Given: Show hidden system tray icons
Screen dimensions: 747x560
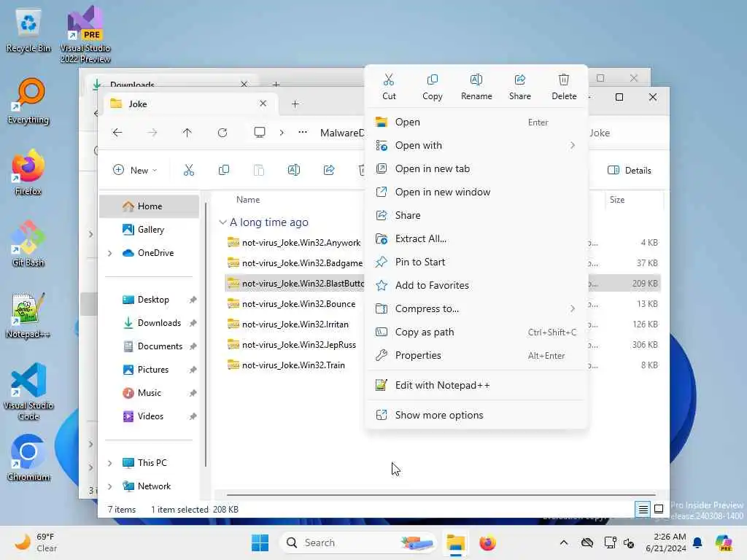Looking at the screenshot, I should 564,542.
